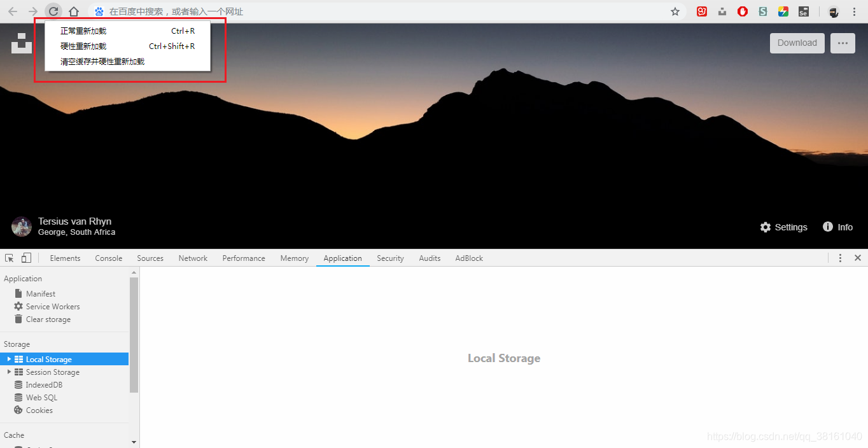Open the browser home page icon
Viewport: 868px width, 448px height.
74,11
